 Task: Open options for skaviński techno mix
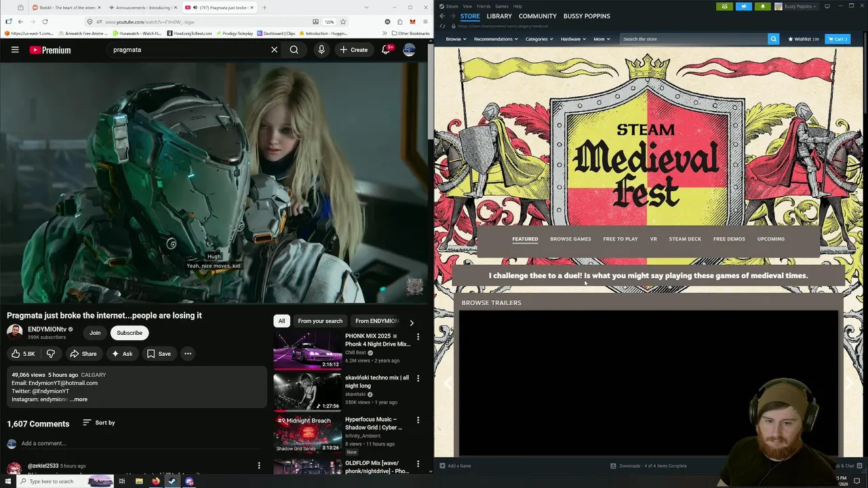[x=418, y=378]
